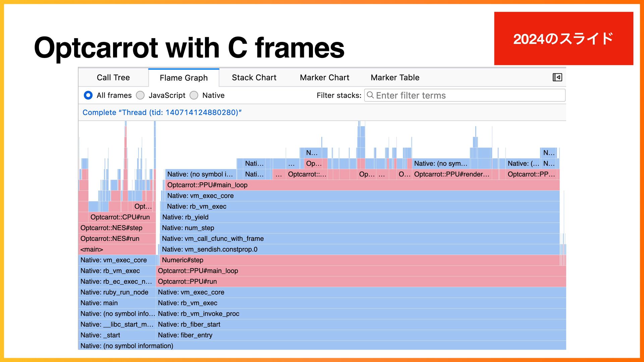Select the Optcarrot::CPU#run frame
The width and height of the screenshot is (644, 362).
(x=122, y=217)
